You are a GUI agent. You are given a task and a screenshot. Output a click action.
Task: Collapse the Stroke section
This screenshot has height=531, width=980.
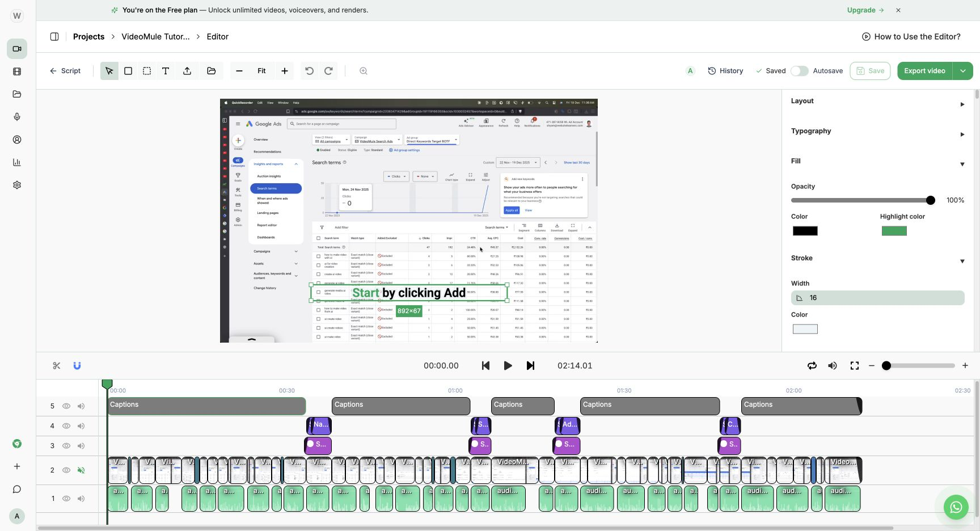[x=877, y=258]
